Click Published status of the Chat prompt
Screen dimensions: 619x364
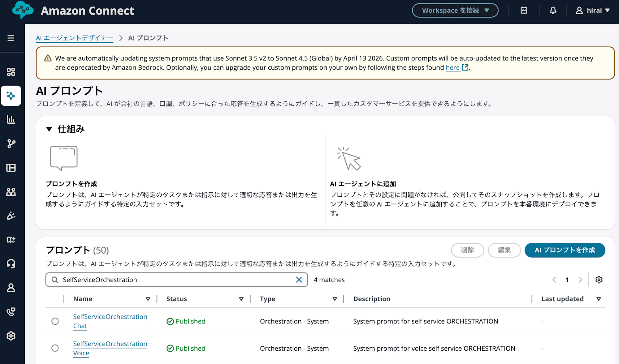coord(186,321)
